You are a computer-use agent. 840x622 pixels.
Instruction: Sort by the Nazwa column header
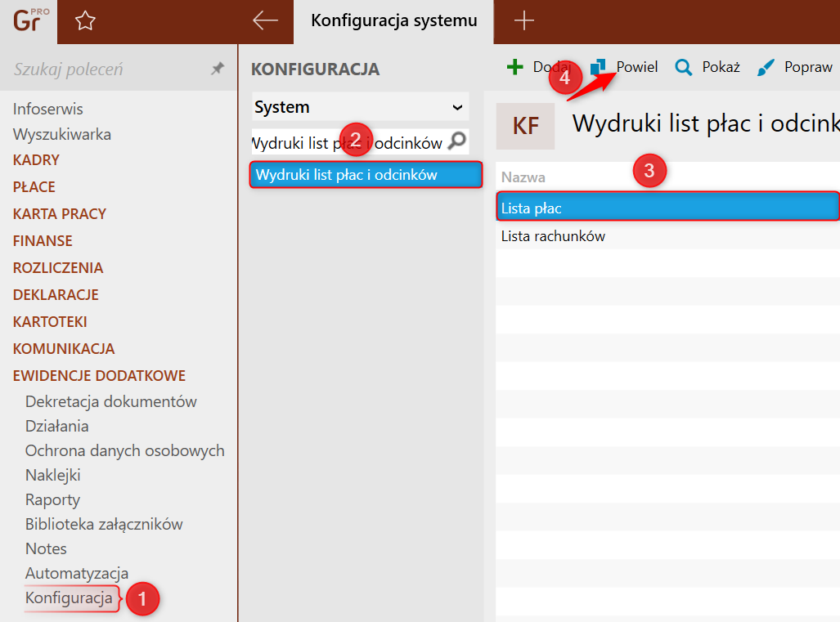tap(523, 177)
